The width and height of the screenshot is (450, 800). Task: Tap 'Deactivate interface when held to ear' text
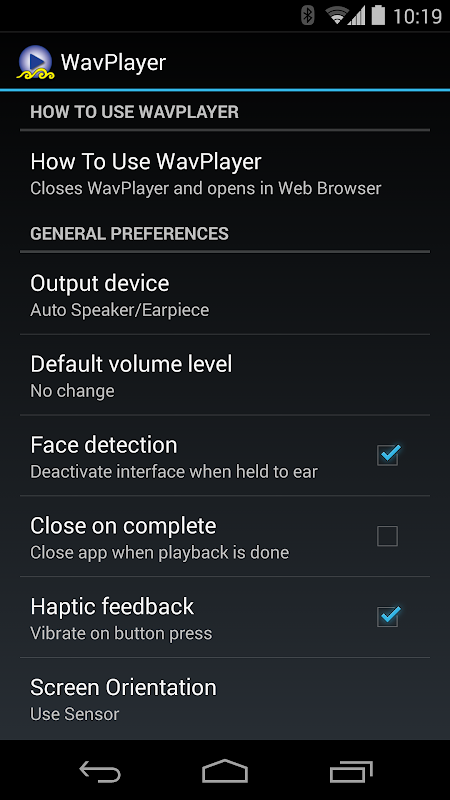click(174, 472)
